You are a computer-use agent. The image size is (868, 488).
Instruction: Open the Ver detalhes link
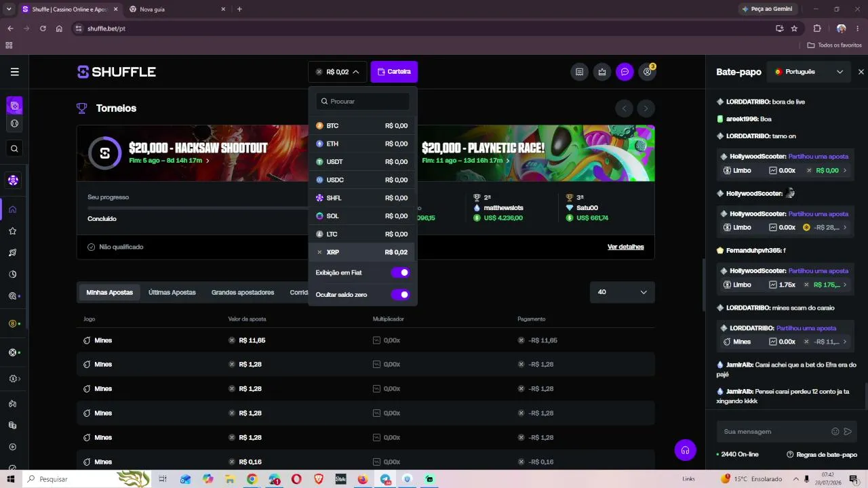point(626,247)
